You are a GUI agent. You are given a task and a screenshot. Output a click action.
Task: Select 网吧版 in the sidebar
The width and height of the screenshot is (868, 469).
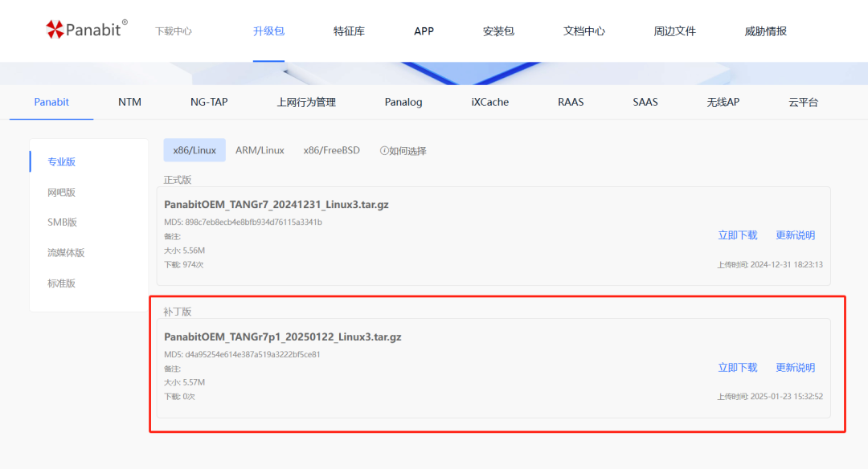(61, 192)
